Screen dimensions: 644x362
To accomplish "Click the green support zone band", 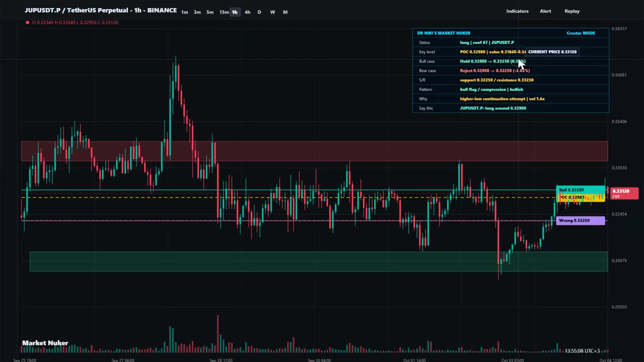I will pos(318,261).
